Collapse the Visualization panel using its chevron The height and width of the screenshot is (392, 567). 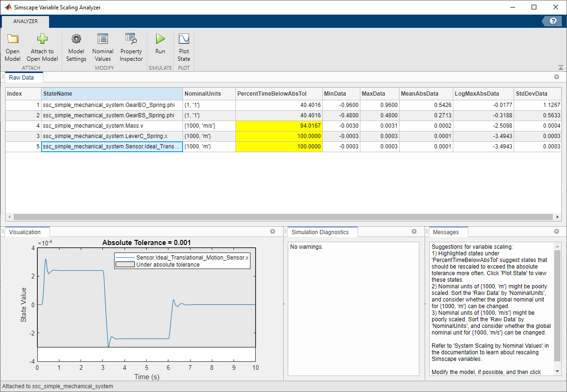point(273,231)
